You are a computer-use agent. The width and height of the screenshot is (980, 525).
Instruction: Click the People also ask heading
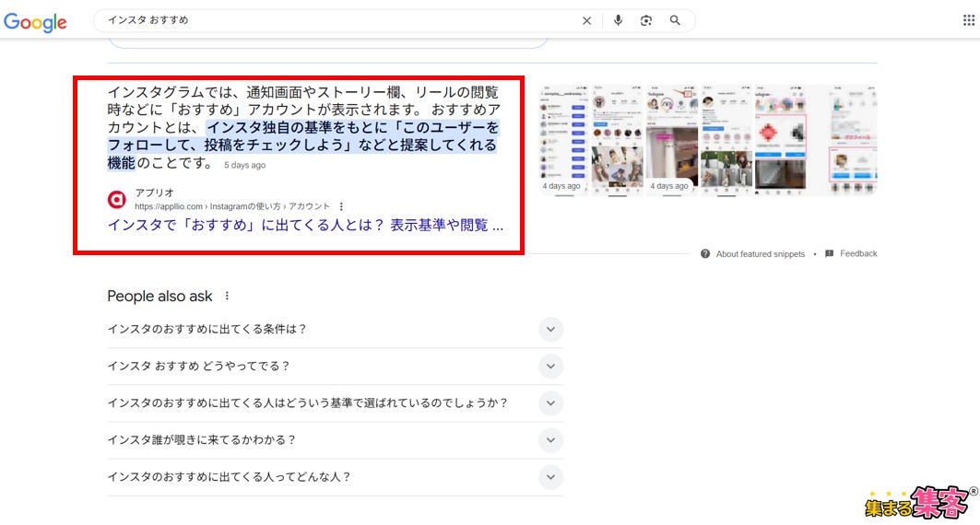point(160,297)
